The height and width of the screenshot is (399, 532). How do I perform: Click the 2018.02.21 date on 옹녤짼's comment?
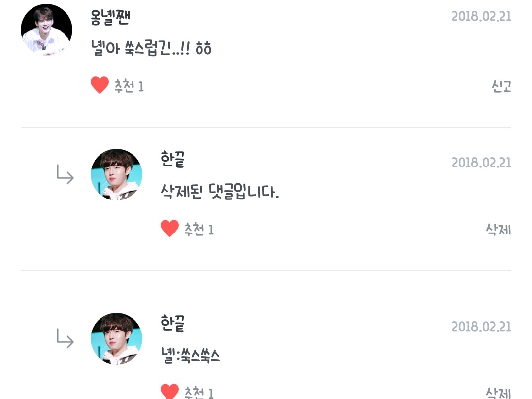(x=481, y=16)
